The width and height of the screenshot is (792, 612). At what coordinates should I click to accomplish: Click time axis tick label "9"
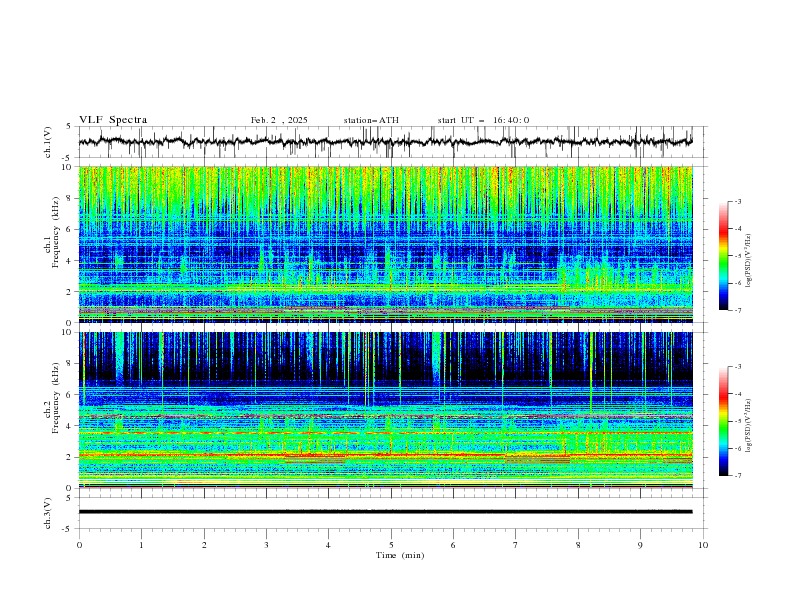640,545
